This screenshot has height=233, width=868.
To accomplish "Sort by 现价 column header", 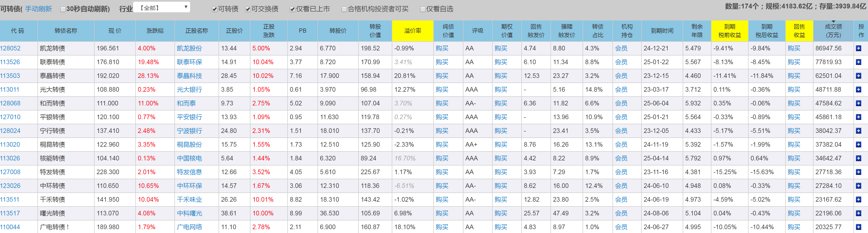I will click(x=115, y=31).
